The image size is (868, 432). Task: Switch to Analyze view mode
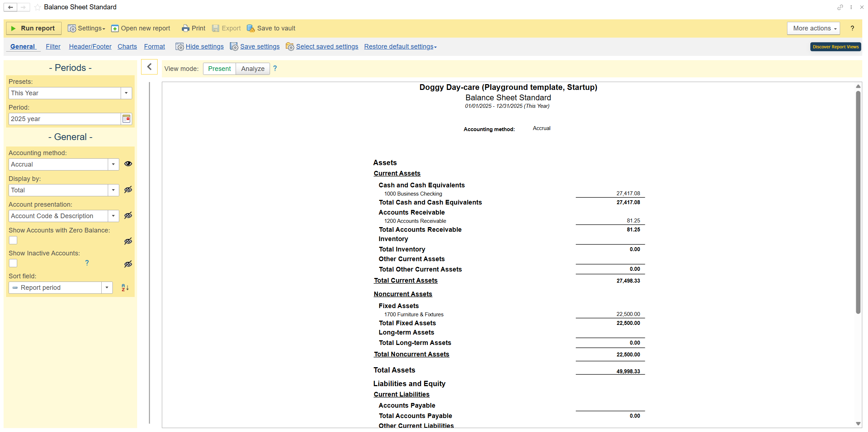[x=252, y=69]
